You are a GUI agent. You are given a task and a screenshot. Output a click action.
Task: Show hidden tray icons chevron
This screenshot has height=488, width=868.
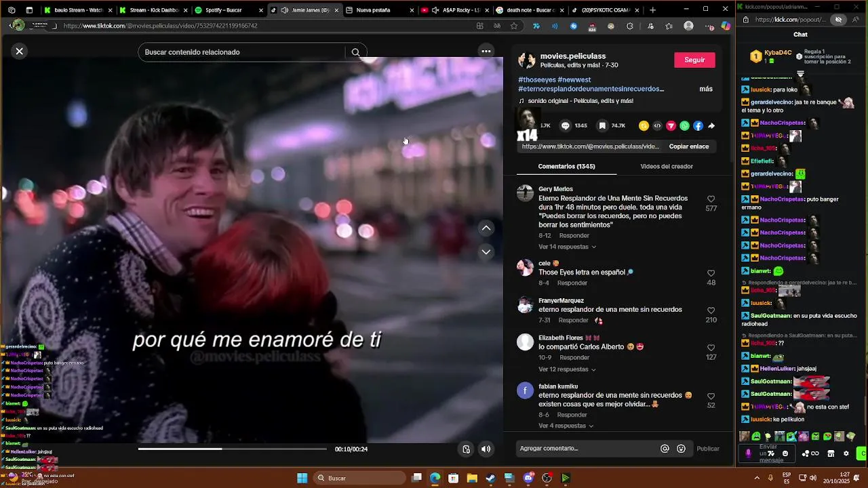pos(757,478)
